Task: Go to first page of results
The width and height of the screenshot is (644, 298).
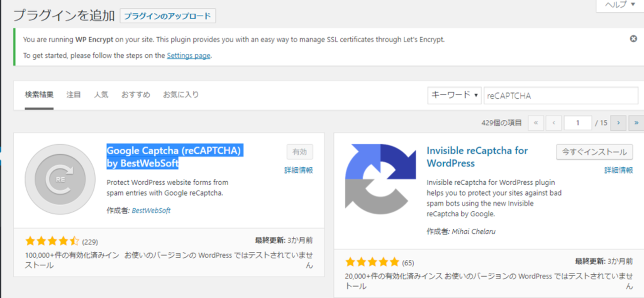Action: coord(536,123)
